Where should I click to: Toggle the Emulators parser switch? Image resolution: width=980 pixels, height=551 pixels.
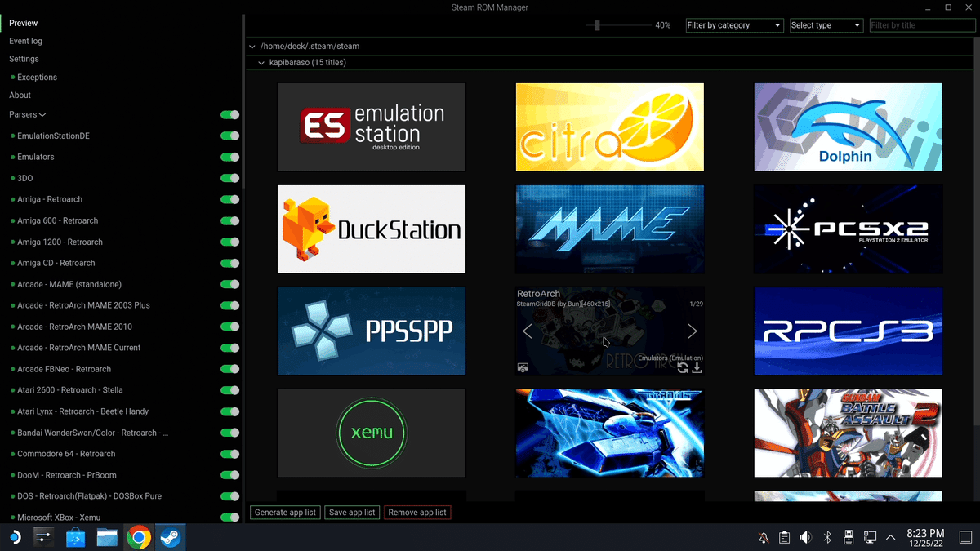pyautogui.click(x=229, y=157)
